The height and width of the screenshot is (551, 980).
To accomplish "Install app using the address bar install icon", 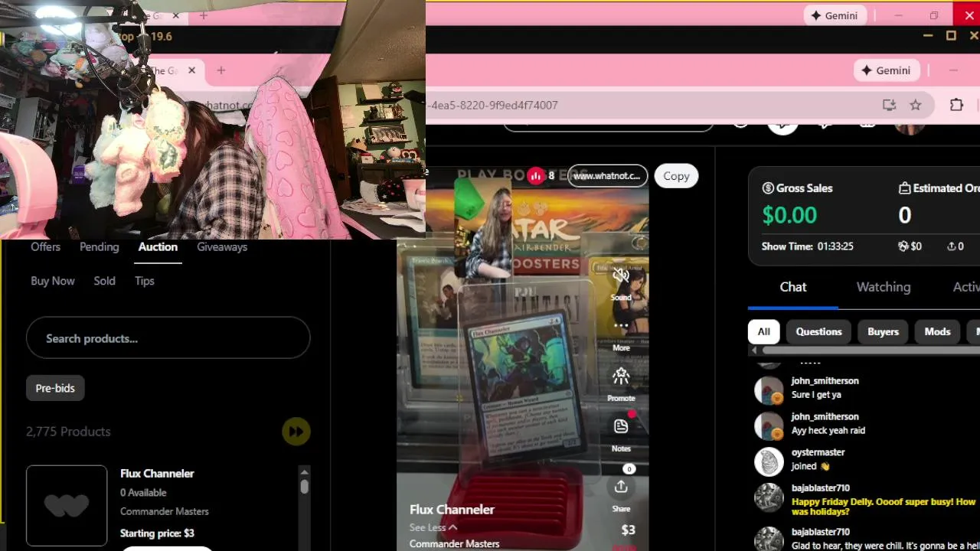I will [889, 105].
